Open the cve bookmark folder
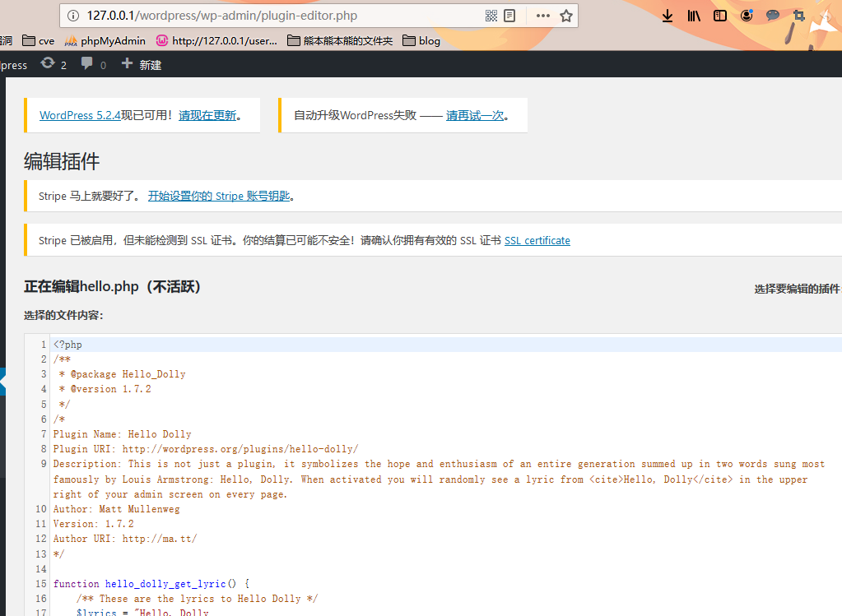Viewport: 842px width, 616px height. tap(38, 41)
